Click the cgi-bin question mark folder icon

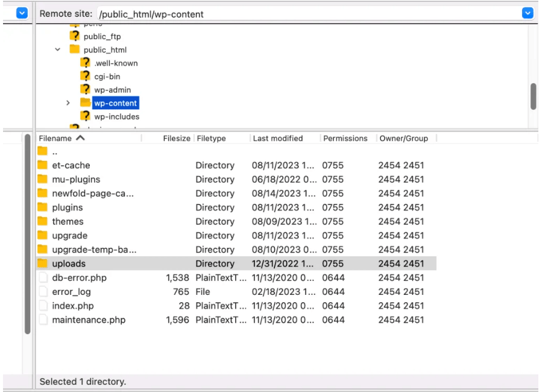86,76
